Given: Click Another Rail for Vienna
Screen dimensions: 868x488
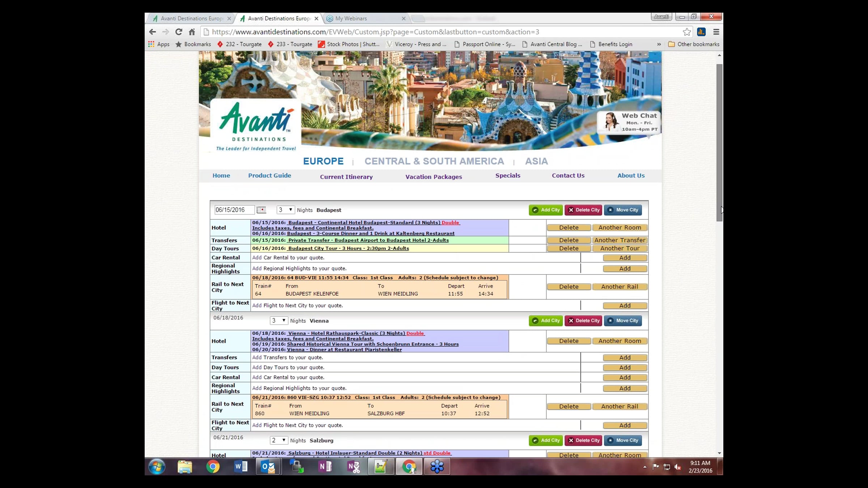Looking at the screenshot, I should coord(619,406).
